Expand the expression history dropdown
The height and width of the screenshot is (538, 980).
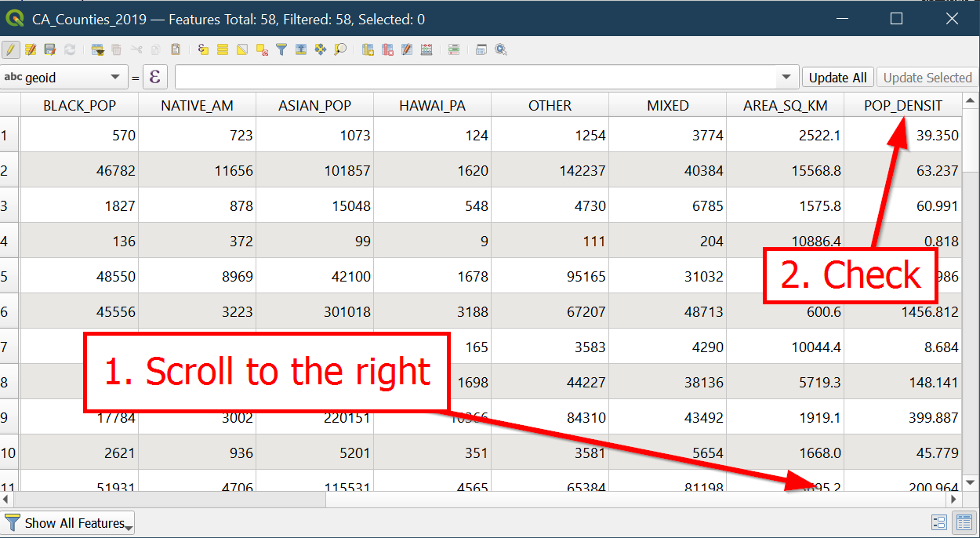[x=786, y=78]
